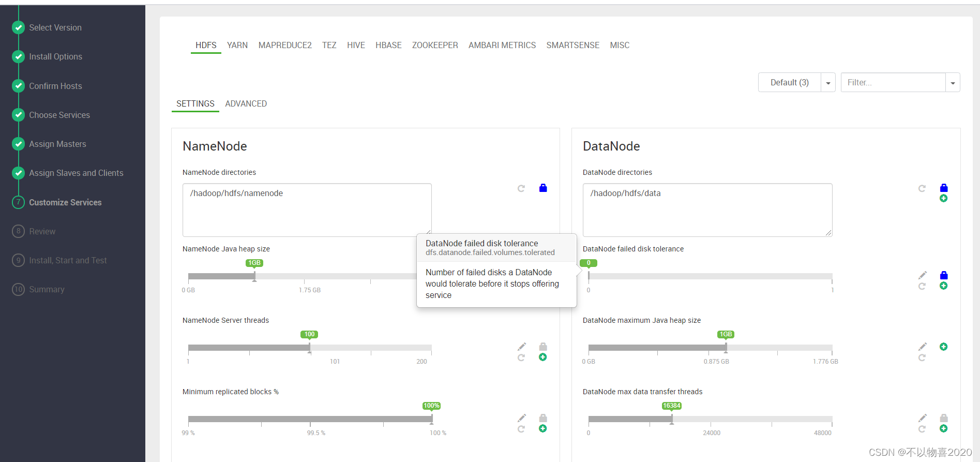Click Install, Start and Test step

pyautogui.click(x=68, y=260)
